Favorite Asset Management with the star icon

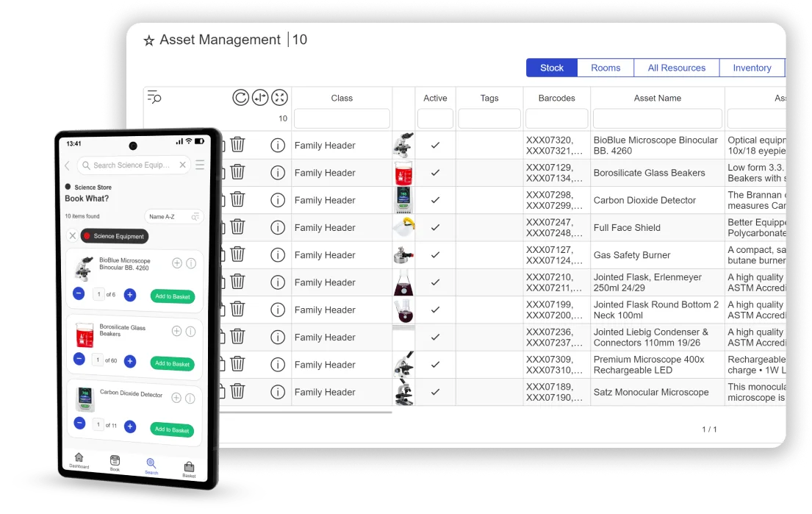click(149, 41)
